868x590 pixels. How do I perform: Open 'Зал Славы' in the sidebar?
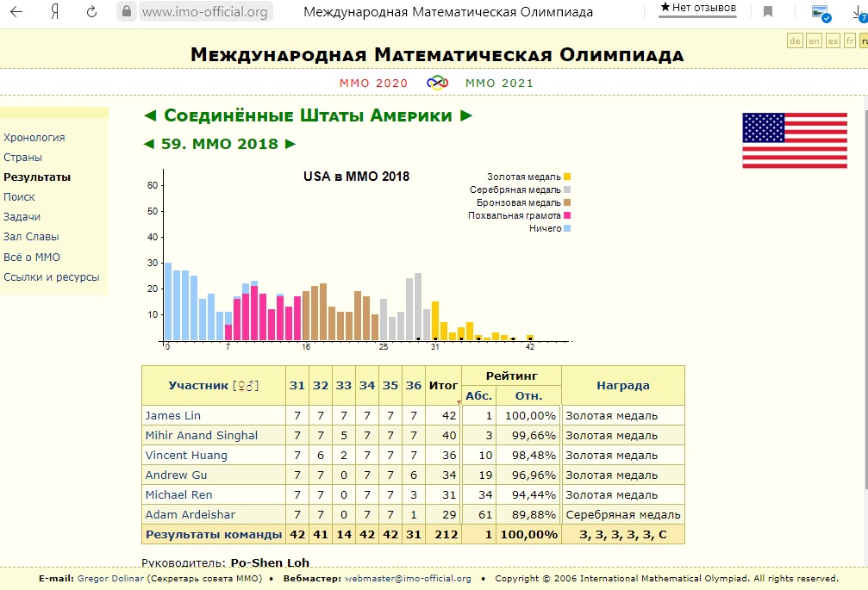pyautogui.click(x=32, y=237)
